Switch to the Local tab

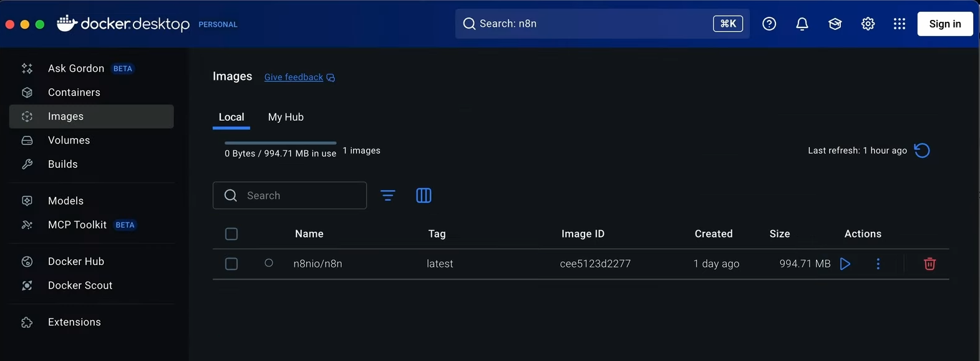point(231,117)
